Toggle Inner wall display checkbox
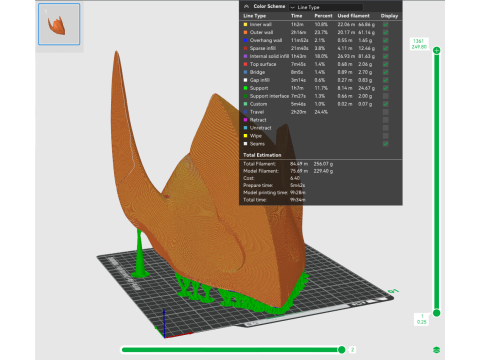The image size is (480, 360). click(x=386, y=24)
